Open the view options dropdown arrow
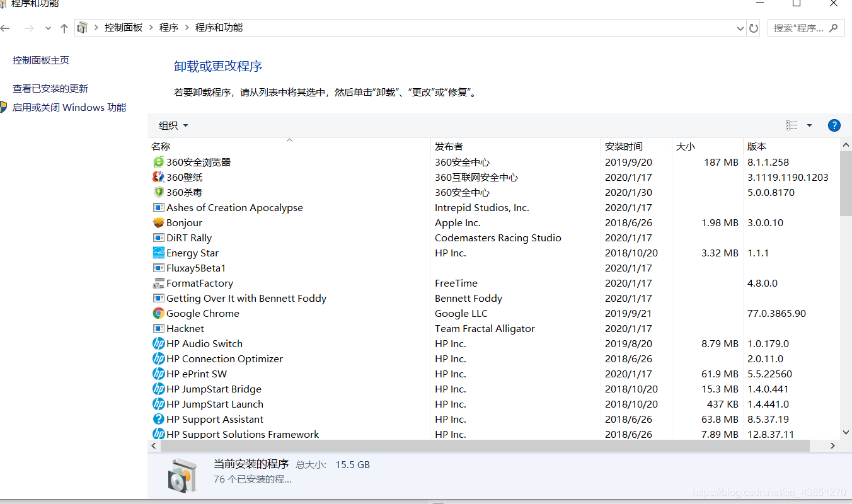852x504 pixels. (x=809, y=125)
